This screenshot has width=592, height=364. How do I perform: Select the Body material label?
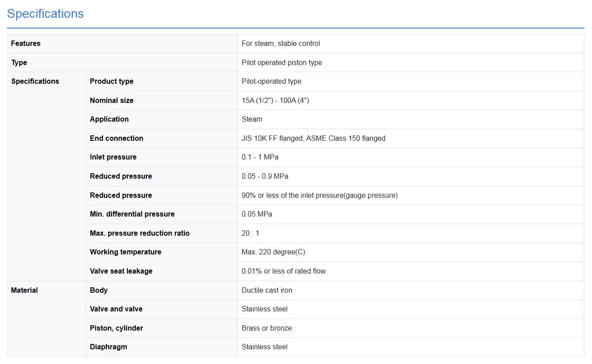click(99, 290)
